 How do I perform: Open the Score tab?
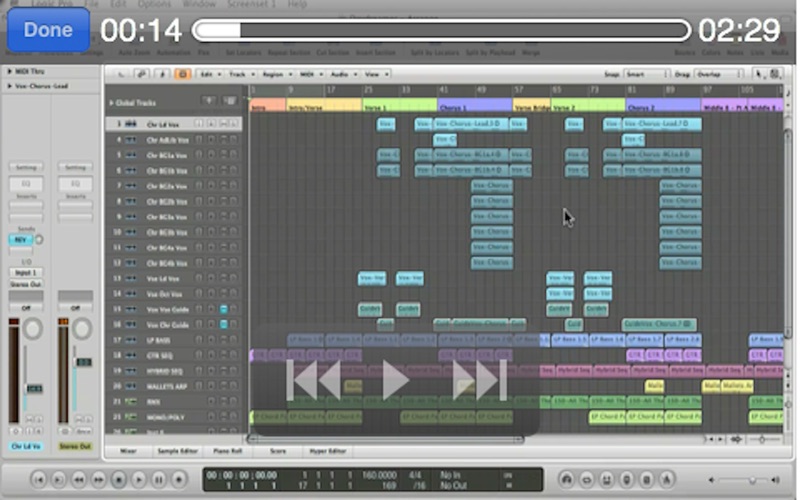tap(278, 452)
